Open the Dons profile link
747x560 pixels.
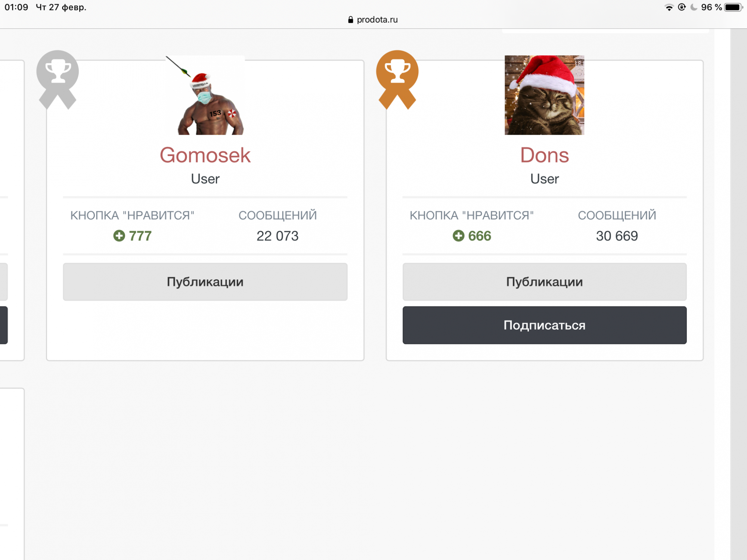coord(544,155)
